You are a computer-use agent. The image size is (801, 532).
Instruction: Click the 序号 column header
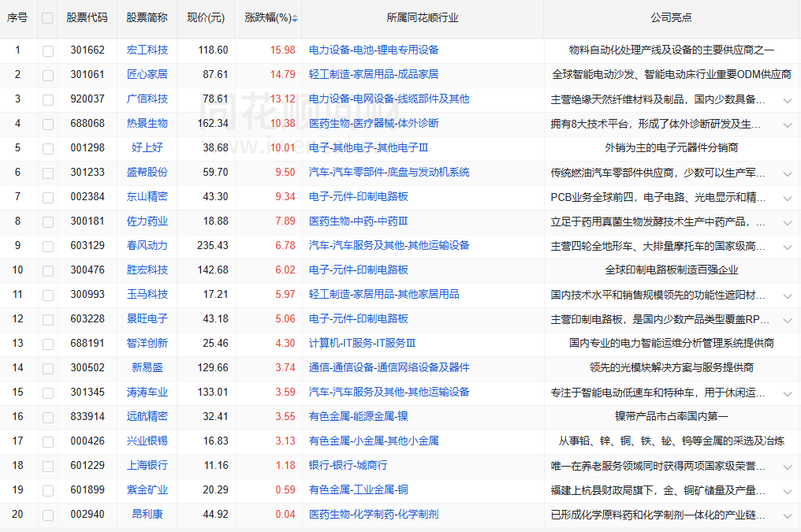(17, 18)
